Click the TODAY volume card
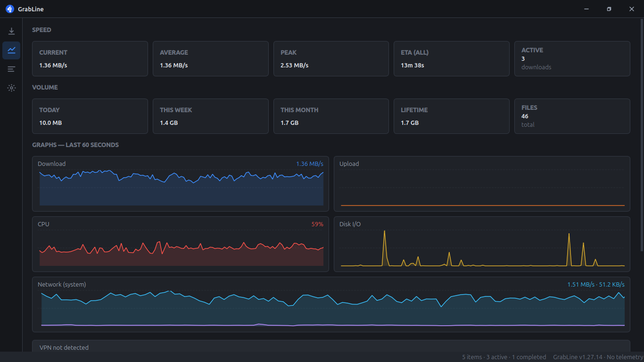This screenshot has width=644, height=362. point(90,116)
